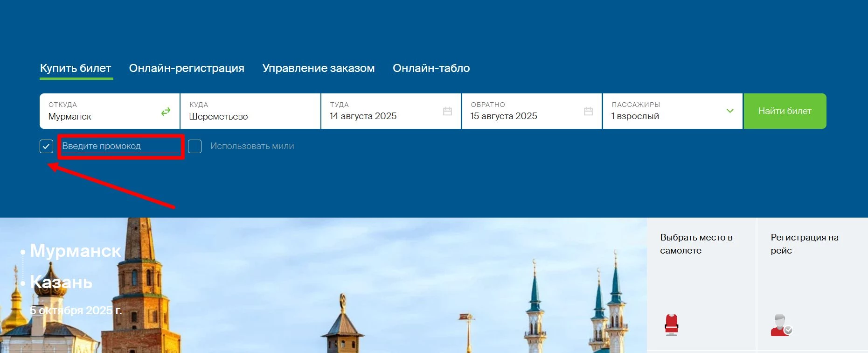
Task: Click the Найти билет button
Action: pos(785,111)
